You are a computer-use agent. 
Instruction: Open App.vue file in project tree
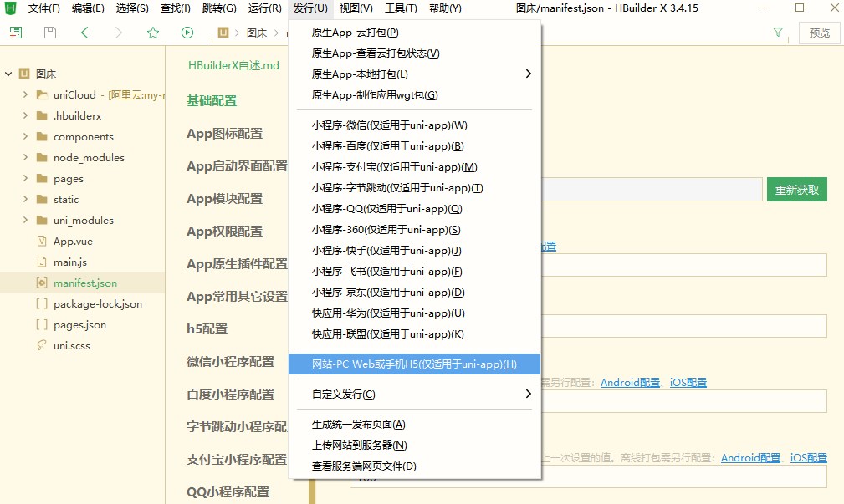tap(73, 241)
